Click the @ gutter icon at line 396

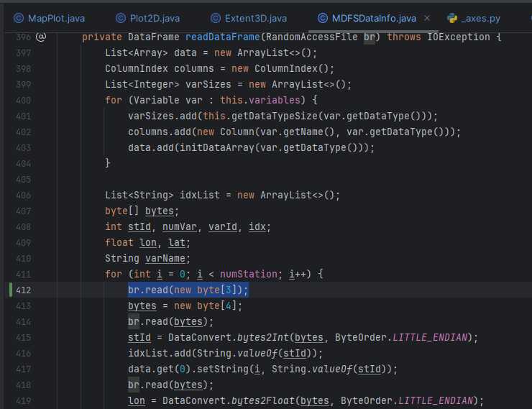[x=41, y=37]
